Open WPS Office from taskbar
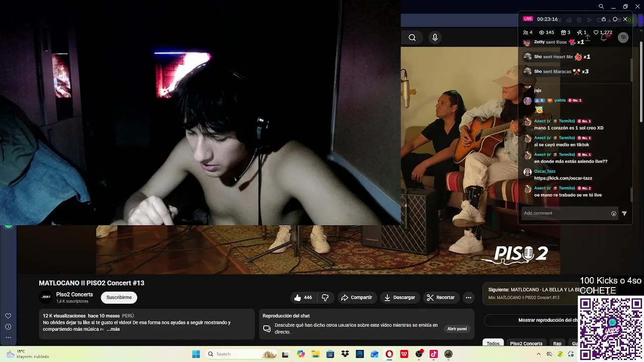Image resolution: width=644 pixels, height=362 pixels. click(404, 354)
